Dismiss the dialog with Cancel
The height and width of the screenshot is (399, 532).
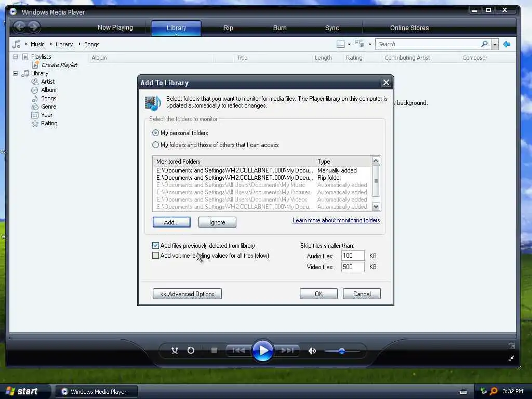tap(362, 294)
